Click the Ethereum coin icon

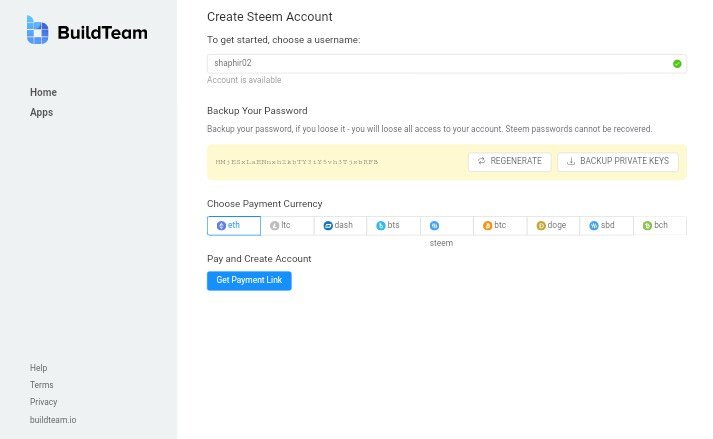(x=221, y=226)
